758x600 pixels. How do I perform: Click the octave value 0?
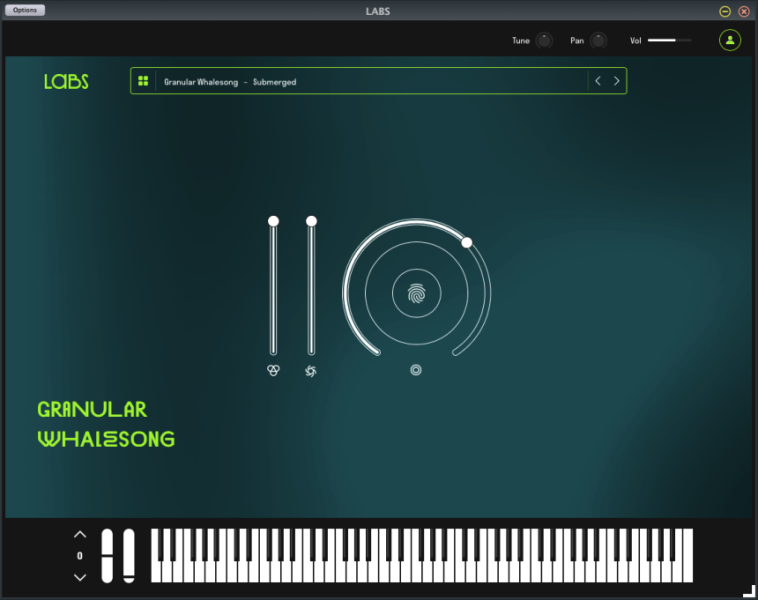[80, 556]
